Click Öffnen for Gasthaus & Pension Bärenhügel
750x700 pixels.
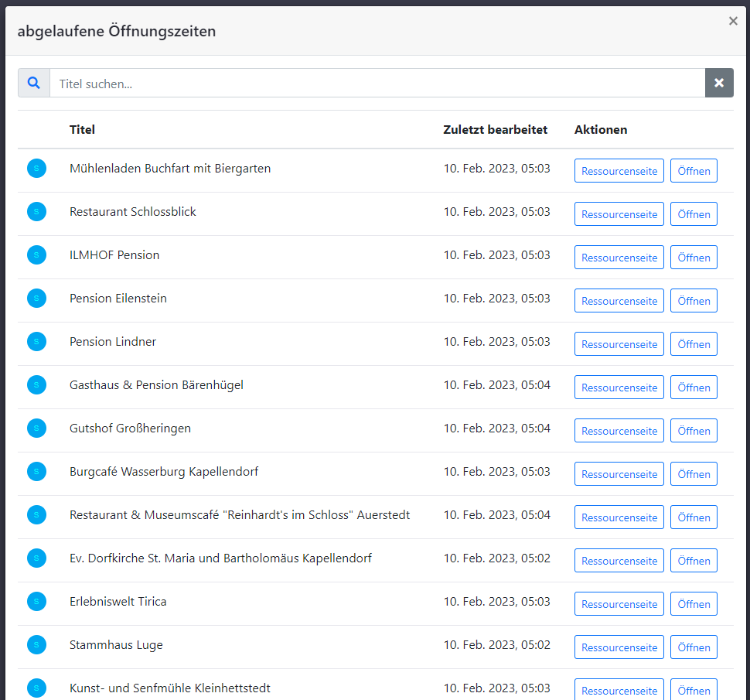(694, 387)
